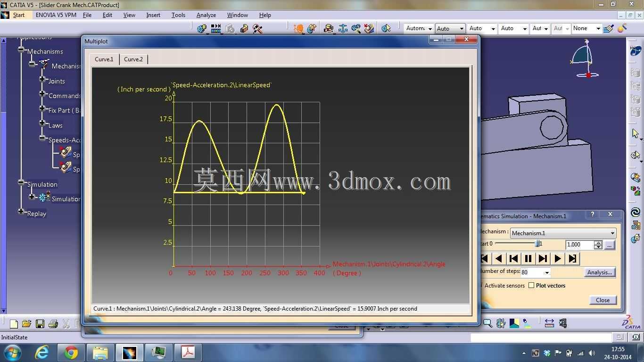Click the 1.000 simulation time input field

579,245
